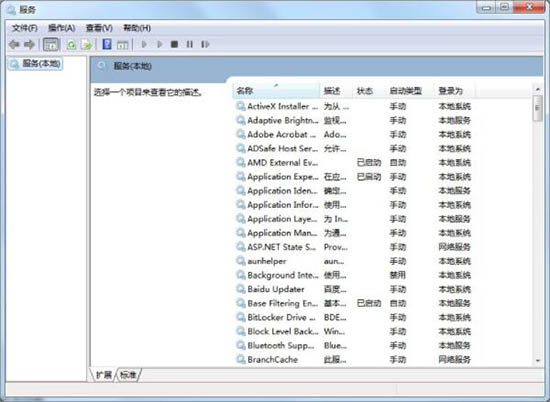Click the Pause Service icon

[x=189, y=44]
